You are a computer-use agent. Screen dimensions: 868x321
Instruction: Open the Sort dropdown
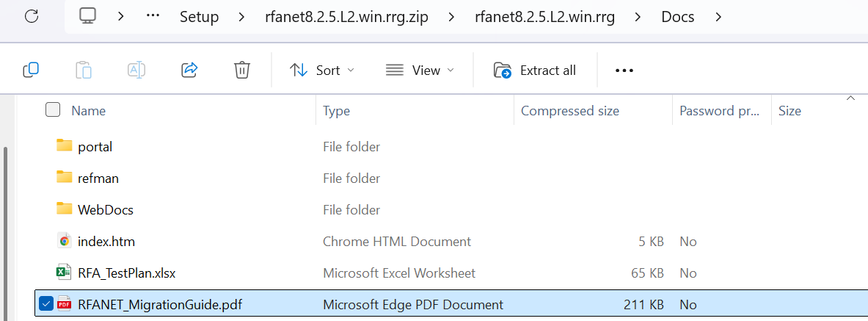(x=322, y=71)
